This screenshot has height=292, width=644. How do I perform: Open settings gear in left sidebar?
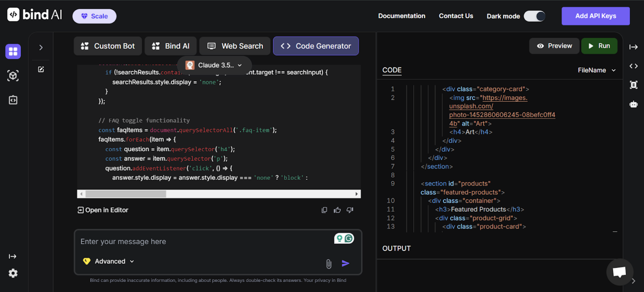(x=13, y=273)
